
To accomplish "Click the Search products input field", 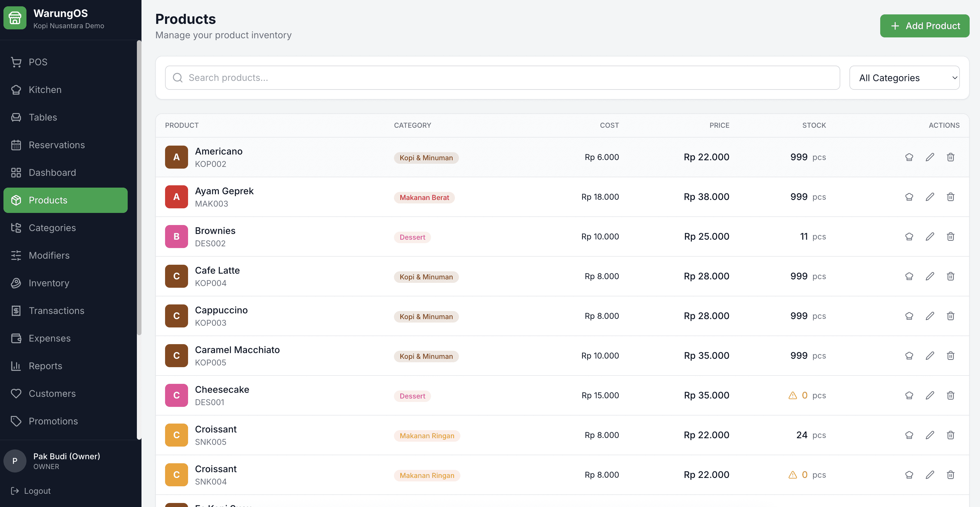I will coord(502,78).
